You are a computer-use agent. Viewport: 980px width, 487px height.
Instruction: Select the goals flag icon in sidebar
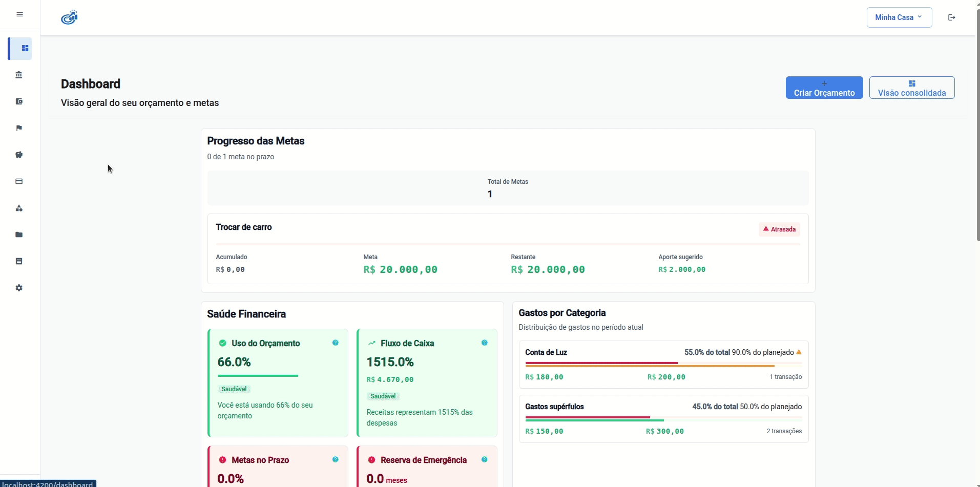click(19, 128)
